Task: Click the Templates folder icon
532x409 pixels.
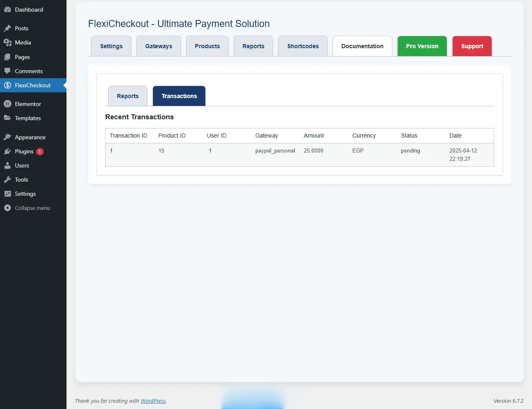Action: coord(7,118)
